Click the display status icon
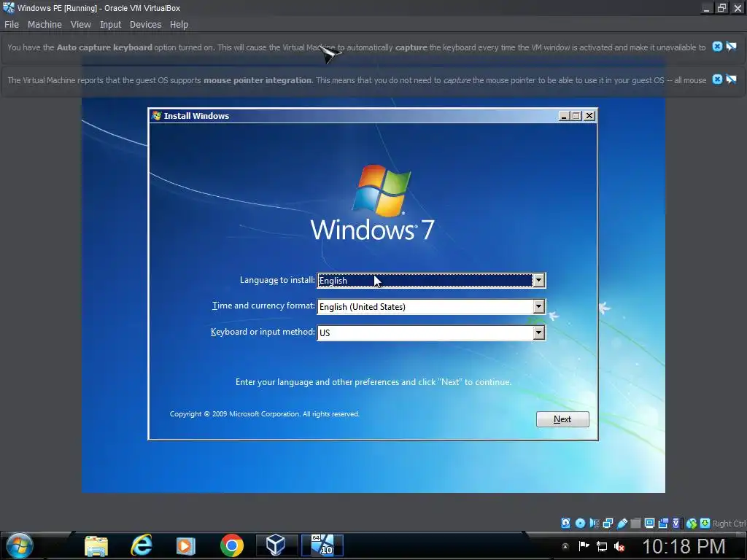The height and width of the screenshot is (560, 747). coord(649,524)
